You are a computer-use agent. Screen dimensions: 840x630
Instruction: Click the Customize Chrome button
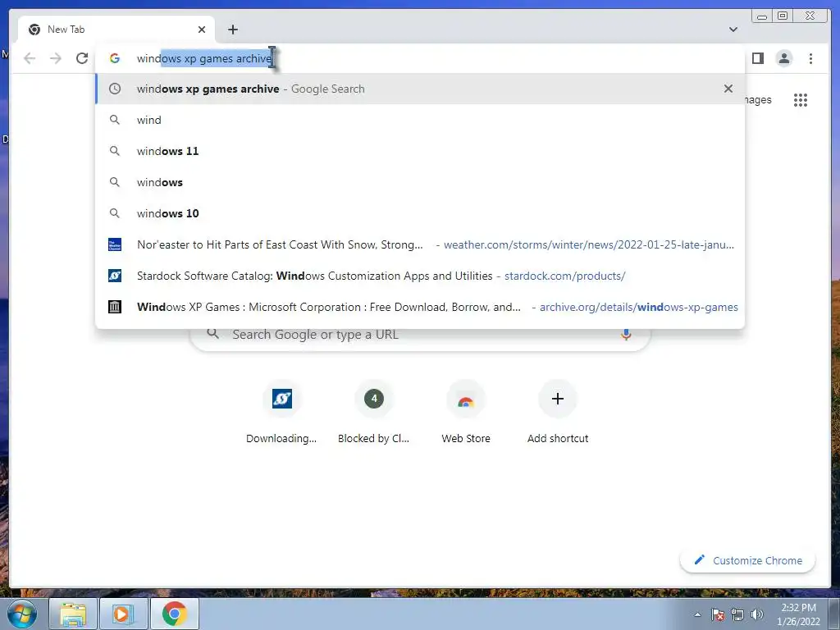[x=748, y=560]
